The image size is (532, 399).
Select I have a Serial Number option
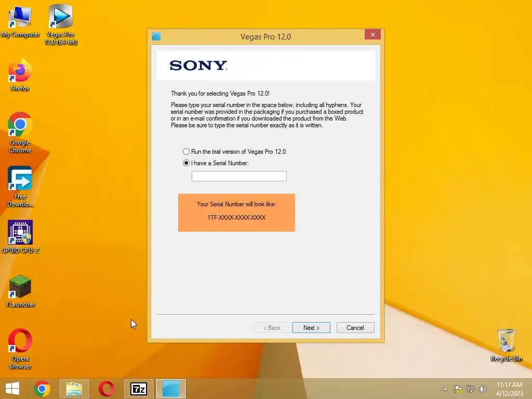pos(216,163)
